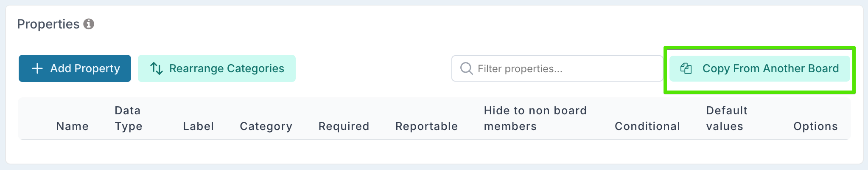Screen dimensions: 868x170
Task: Click the copy icon on Copy From Another Board
Action: pyautogui.click(x=686, y=68)
